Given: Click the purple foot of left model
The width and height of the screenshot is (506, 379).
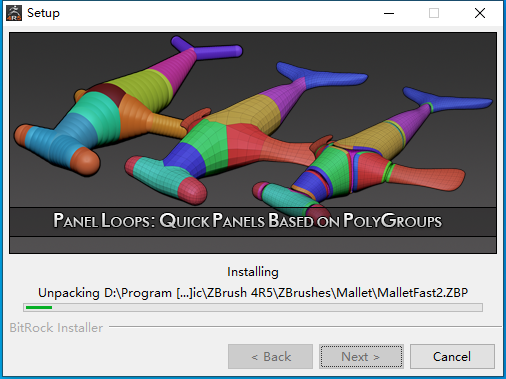Looking at the screenshot, I should click(x=207, y=49).
